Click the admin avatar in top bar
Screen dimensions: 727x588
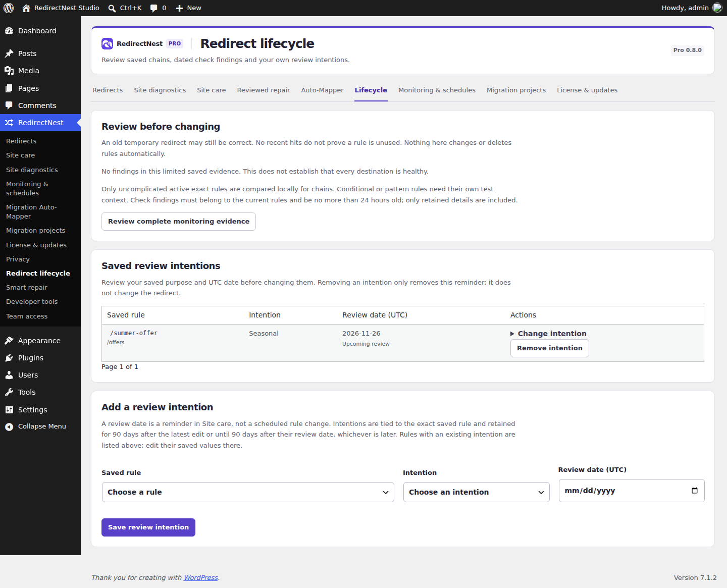(x=717, y=8)
